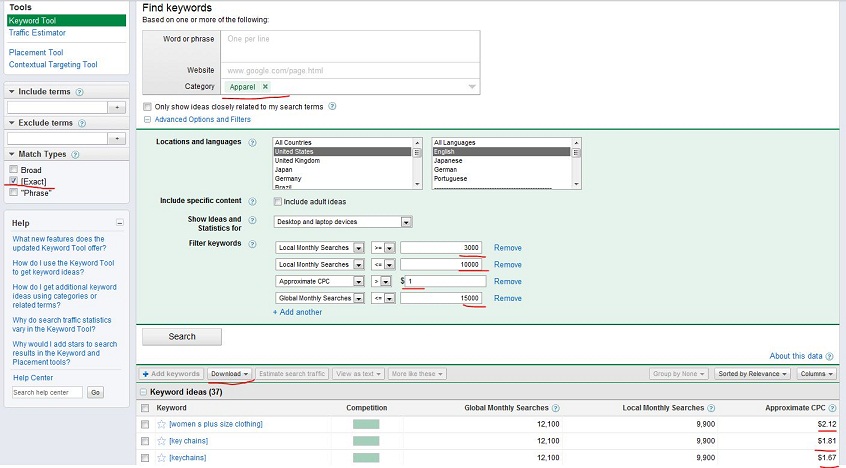Collapse Advanced Options and Filters
Screen dimensions: 846x468
(x=147, y=120)
